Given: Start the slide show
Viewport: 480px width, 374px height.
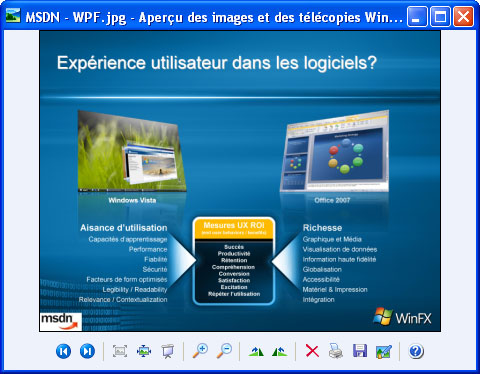Looking at the screenshot, I should click(168, 351).
